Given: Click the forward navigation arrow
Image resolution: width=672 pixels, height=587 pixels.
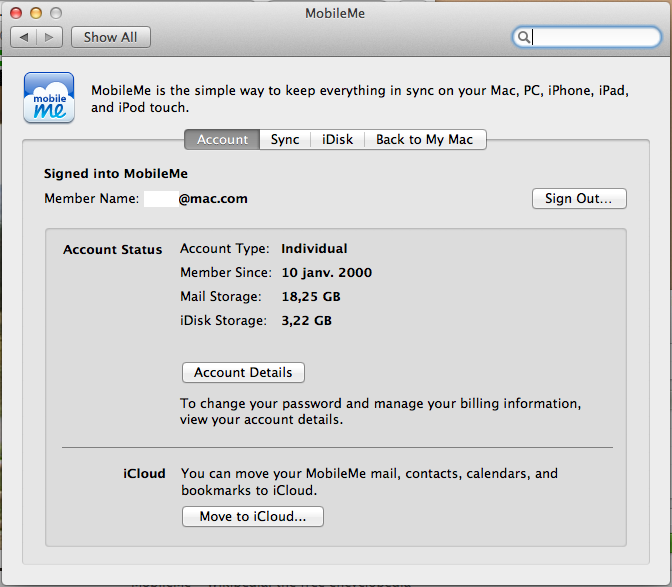Looking at the screenshot, I should click(50, 37).
